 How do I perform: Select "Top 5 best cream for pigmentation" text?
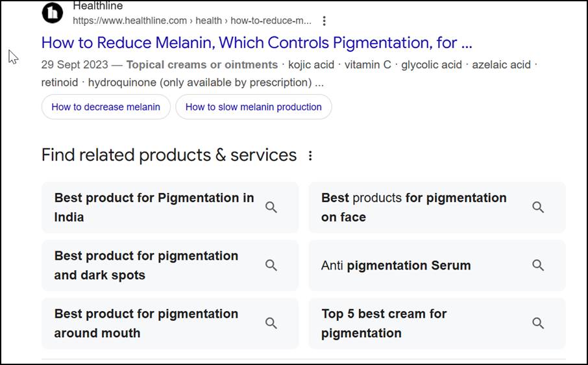(384, 323)
